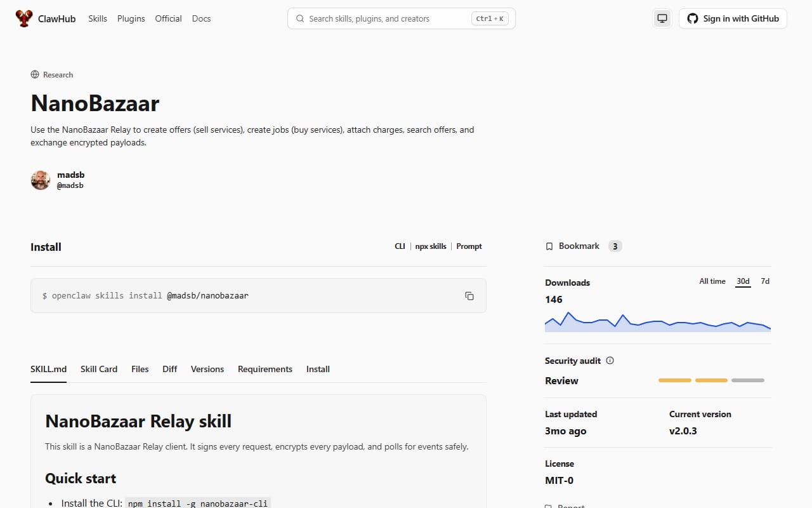This screenshot has width=812, height=508.
Task: Open the Security audit info icon
Action: pyautogui.click(x=610, y=361)
